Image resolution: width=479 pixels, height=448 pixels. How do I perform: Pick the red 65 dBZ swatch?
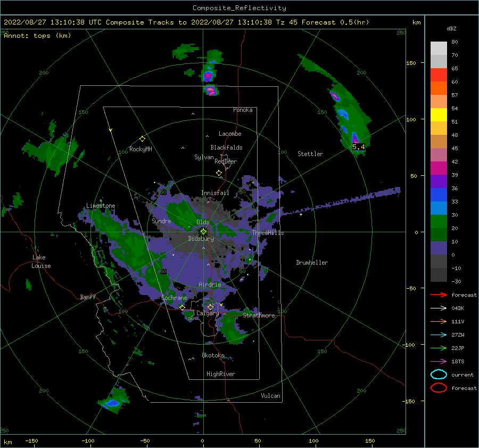pos(439,75)
